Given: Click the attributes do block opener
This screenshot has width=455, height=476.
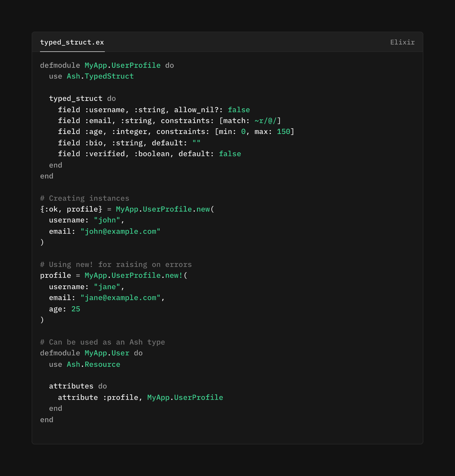Looking at the screenshot, I should [x=78, y=386].
